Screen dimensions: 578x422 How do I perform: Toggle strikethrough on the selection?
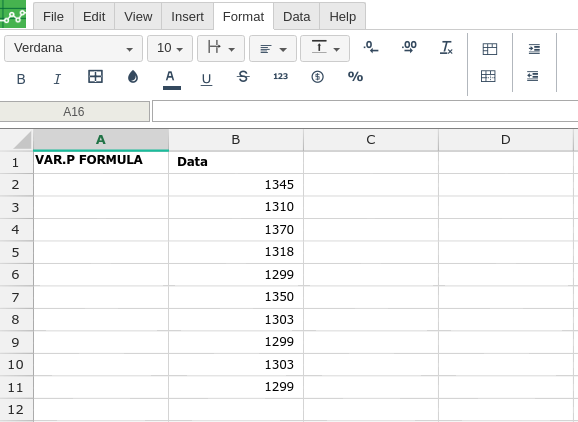[243, 77]
